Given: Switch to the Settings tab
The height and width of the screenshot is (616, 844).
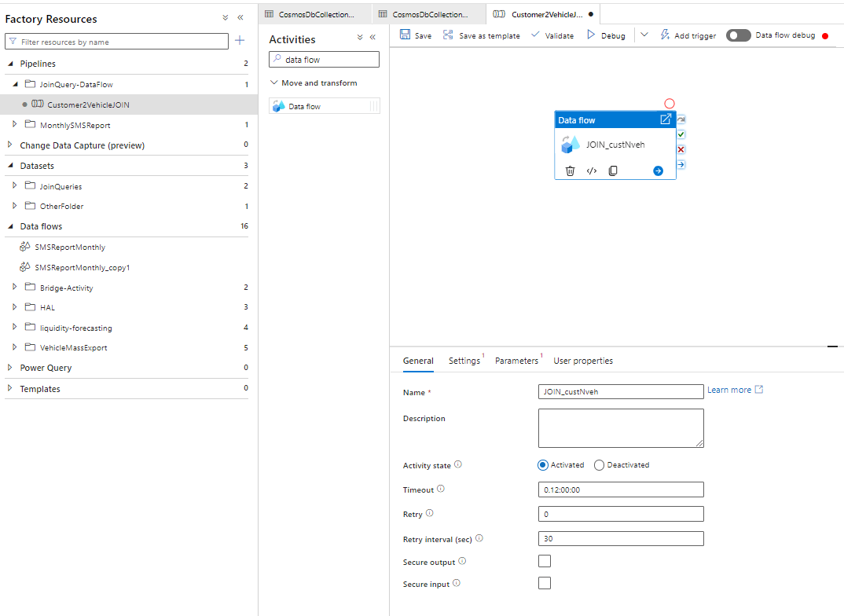Looking at the screenshot, I should (464, 361).
